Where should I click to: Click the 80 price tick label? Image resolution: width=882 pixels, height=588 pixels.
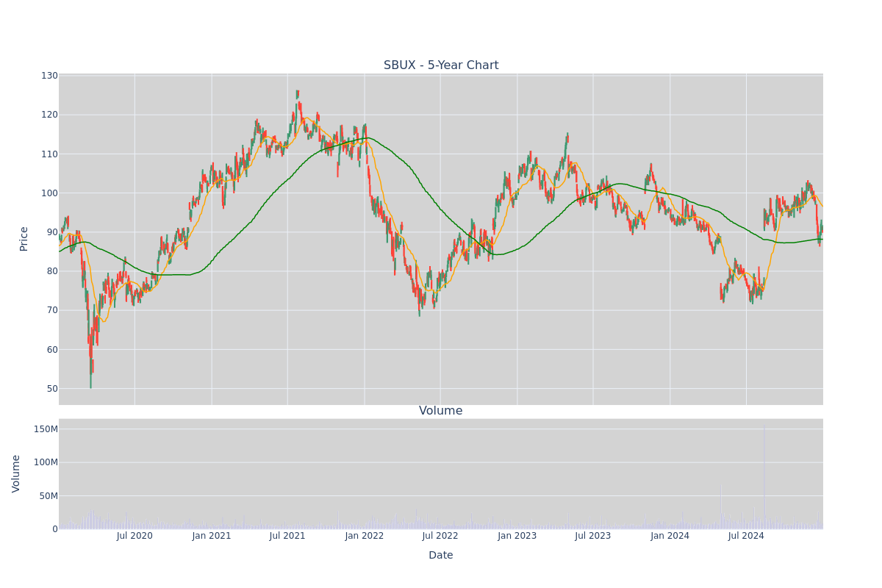[x=52, y=271]
